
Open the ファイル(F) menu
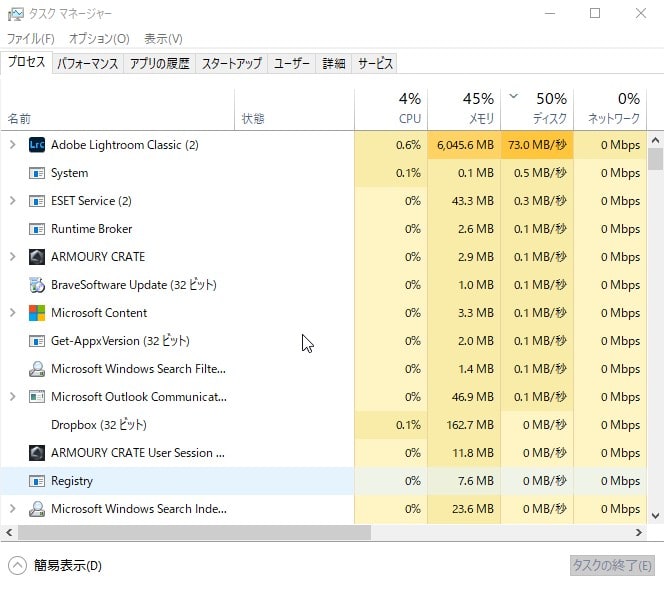click(31, 39)
